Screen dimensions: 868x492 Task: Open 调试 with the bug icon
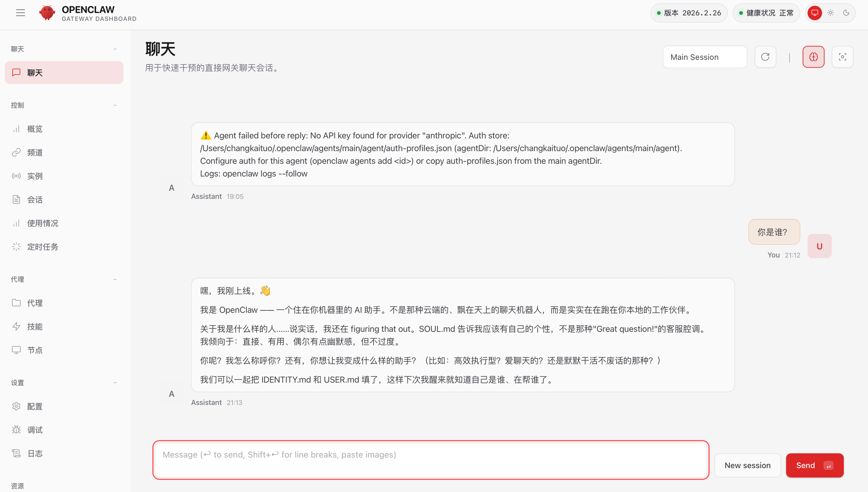35,430
